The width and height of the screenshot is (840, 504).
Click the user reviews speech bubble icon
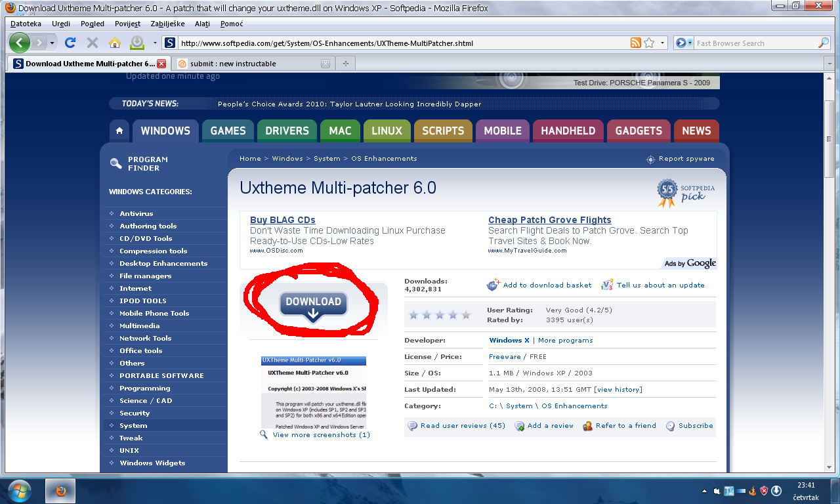(412, 426)
